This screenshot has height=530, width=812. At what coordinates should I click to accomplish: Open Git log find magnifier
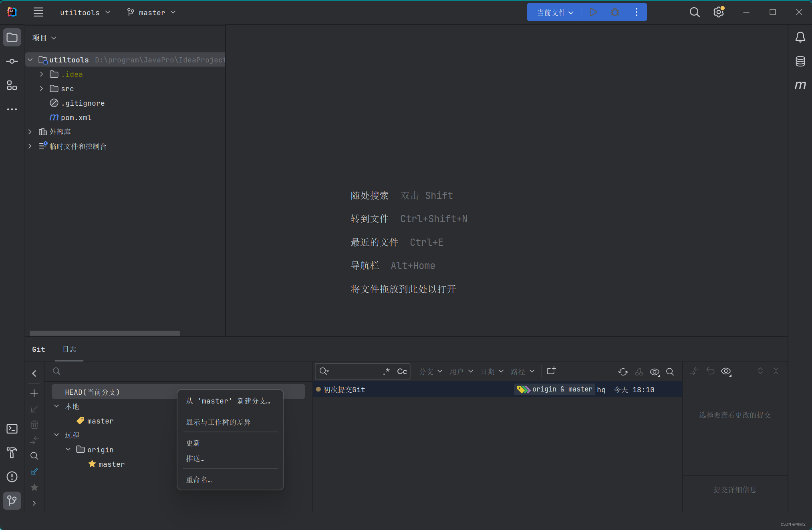670,372
